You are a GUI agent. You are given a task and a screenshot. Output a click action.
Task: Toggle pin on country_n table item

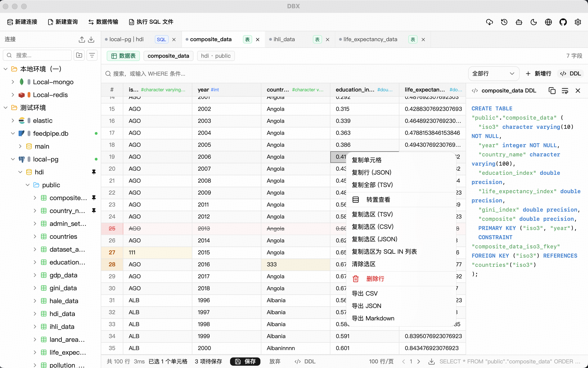pos(94,210)
